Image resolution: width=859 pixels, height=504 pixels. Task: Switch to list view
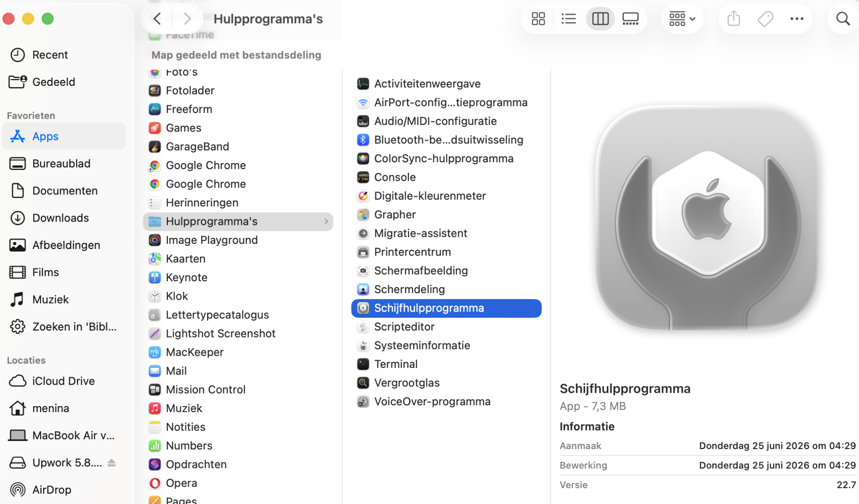[569, 18]
